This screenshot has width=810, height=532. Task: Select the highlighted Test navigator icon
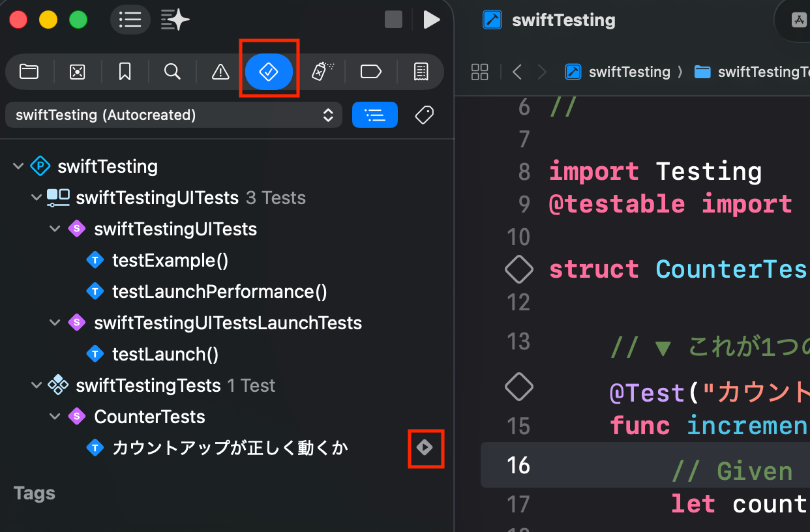point(269,72)
